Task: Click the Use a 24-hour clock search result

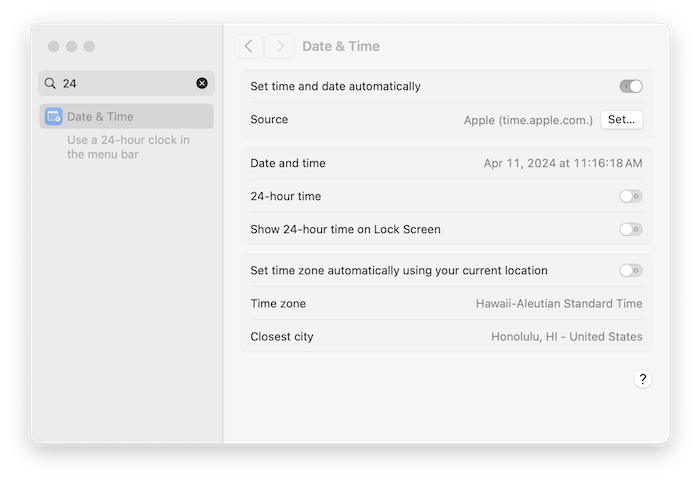Action: (x=128, y=147)
